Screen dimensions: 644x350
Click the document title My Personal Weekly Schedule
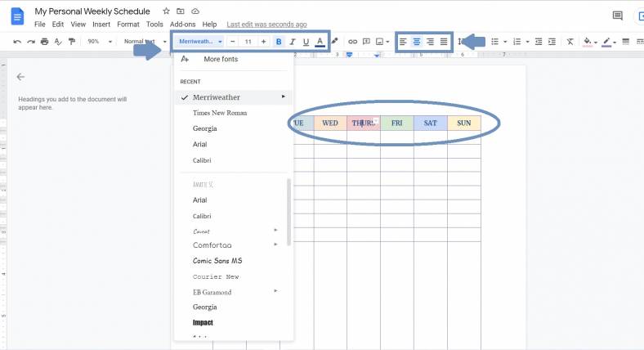(x=92, y=11)
